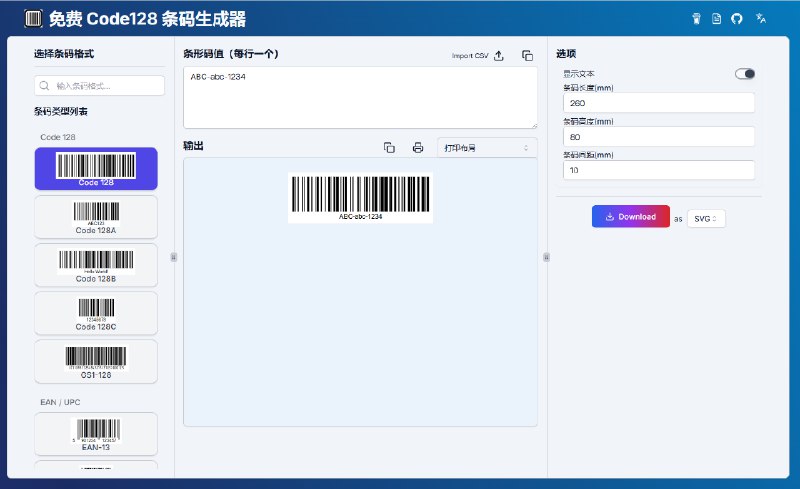Select the EAN-13 barcode type
The image size is (800, 489).
[96, 434]
